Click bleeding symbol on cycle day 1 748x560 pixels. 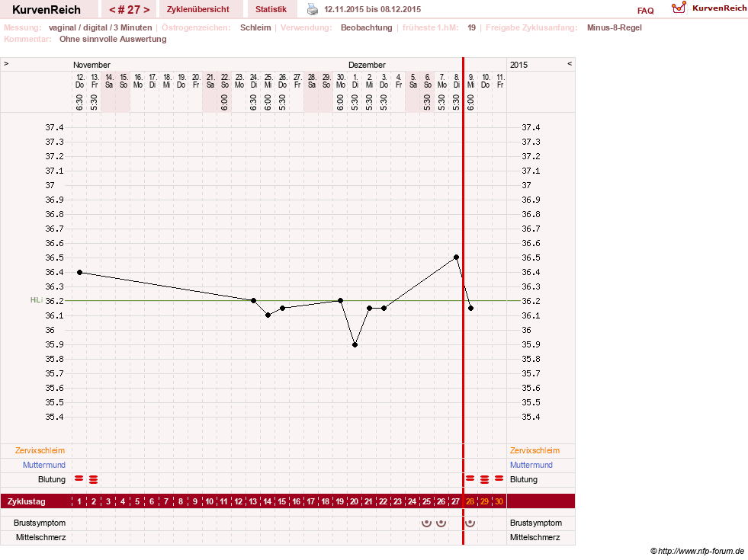click(x=79, y=478)
